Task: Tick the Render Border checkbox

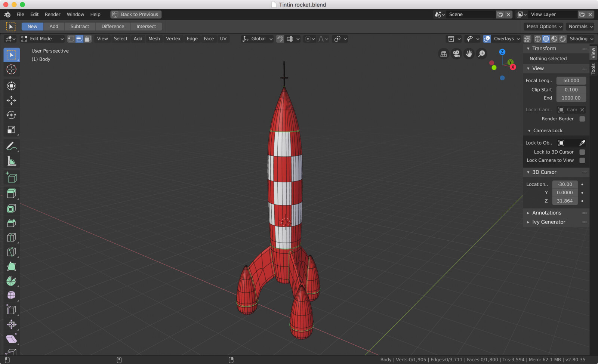Action: pyautogui.click(x=582, y=119)
